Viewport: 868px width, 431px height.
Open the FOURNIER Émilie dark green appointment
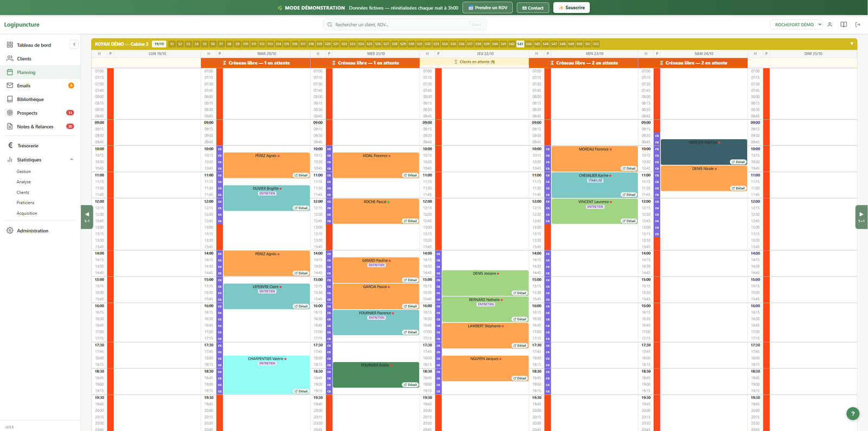click(x=376, y=375)
